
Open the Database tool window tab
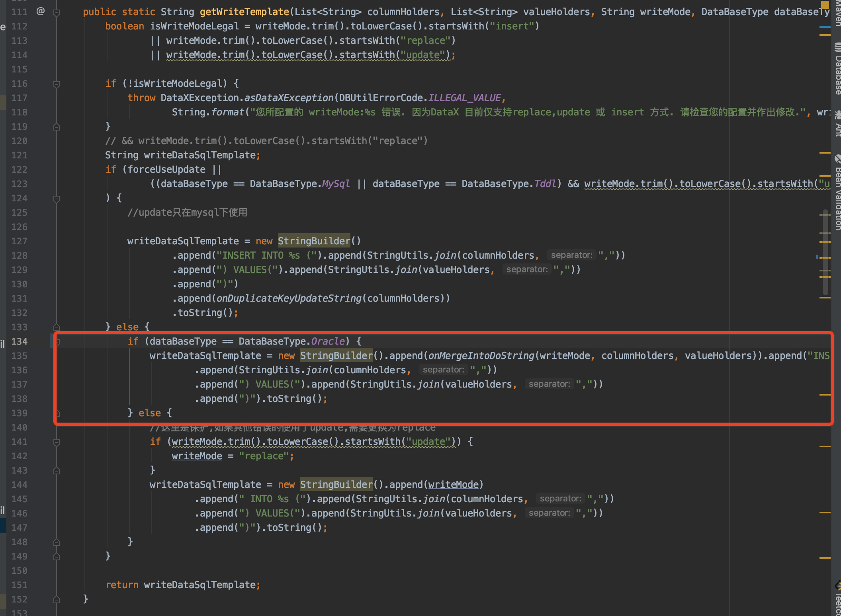(837, 68)
